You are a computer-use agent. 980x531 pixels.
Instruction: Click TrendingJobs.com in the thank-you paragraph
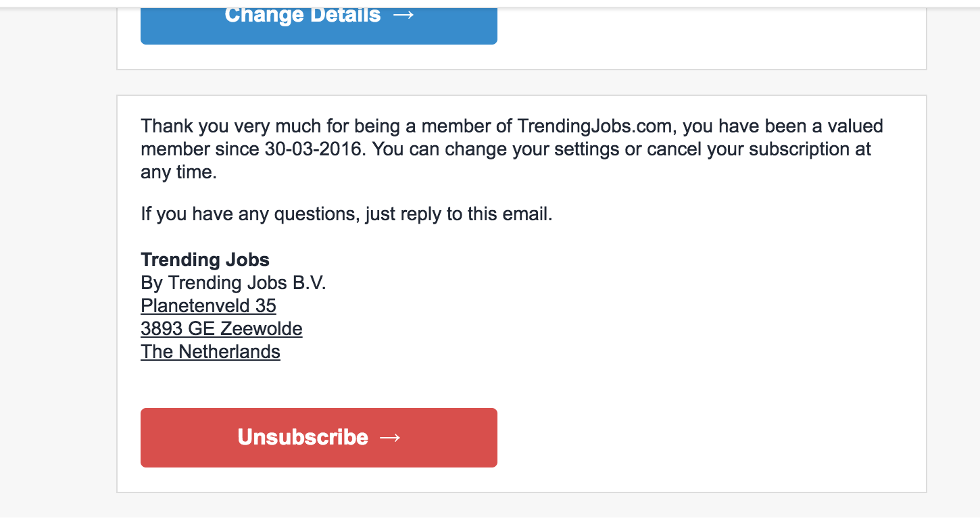(595, 126)
